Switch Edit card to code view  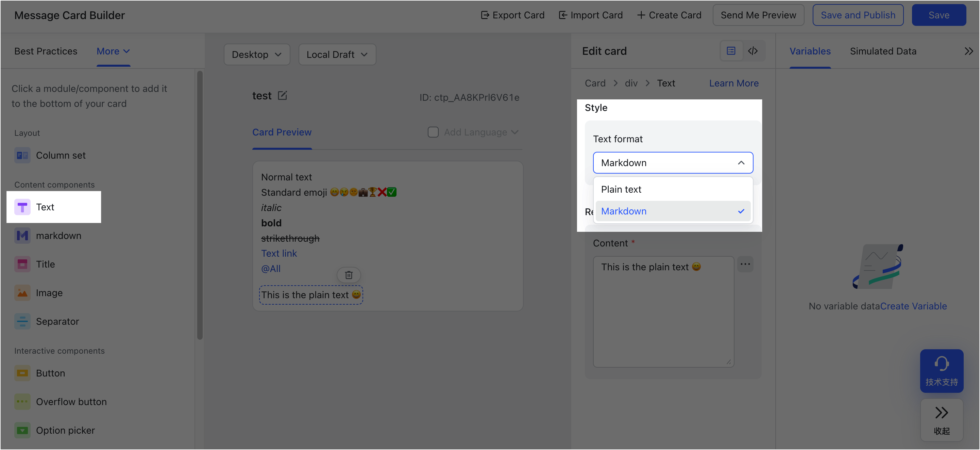[753, 51]
